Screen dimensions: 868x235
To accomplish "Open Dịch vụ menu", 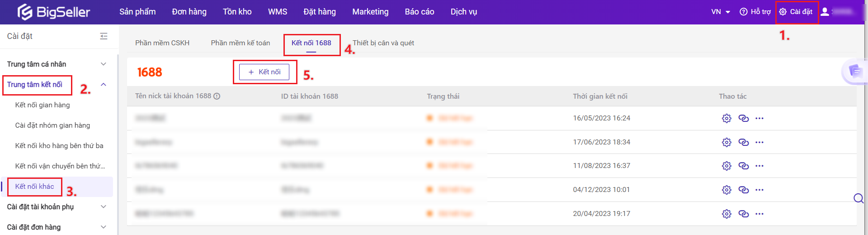I will (464, 12).
